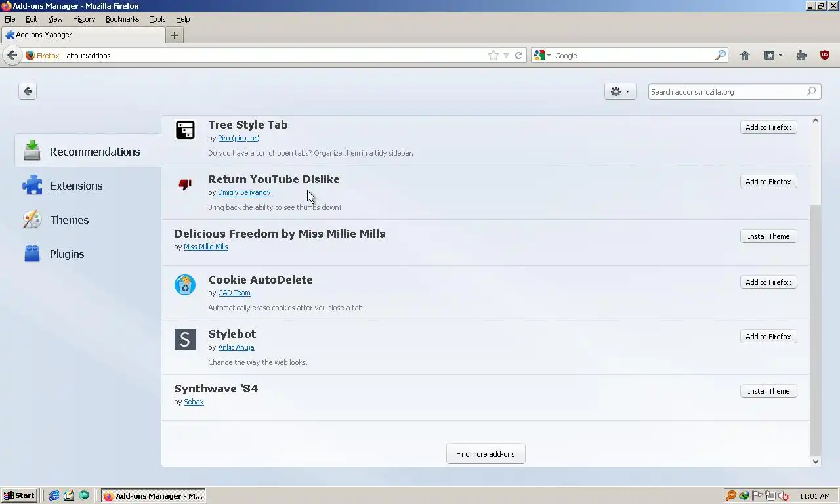The height and width of the screenshot is (504, 840).
Task: Add Tree Style Tab to Firefox
Action: pyautogui.click(x=768, y=127)
